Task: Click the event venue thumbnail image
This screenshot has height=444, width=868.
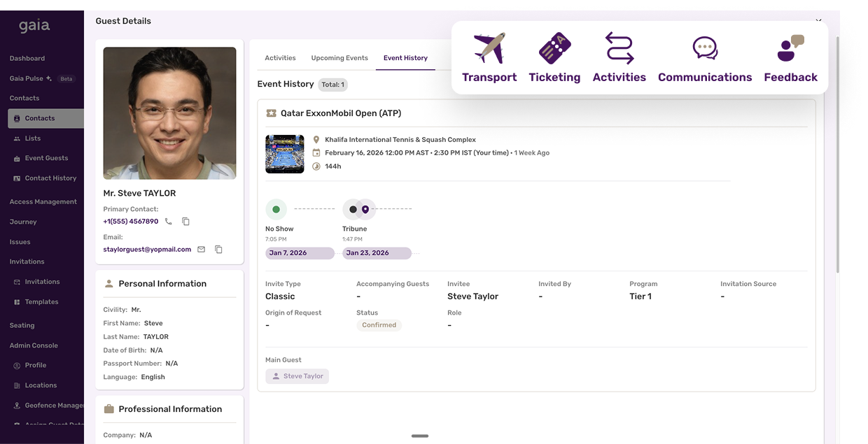Action: point(284,153)
